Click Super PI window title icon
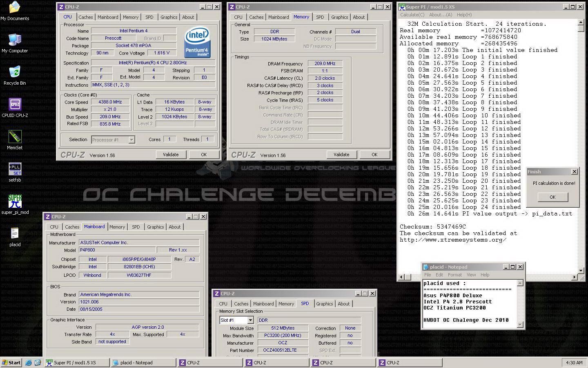This screenshot has height=368, width=588. coord(402,7)
